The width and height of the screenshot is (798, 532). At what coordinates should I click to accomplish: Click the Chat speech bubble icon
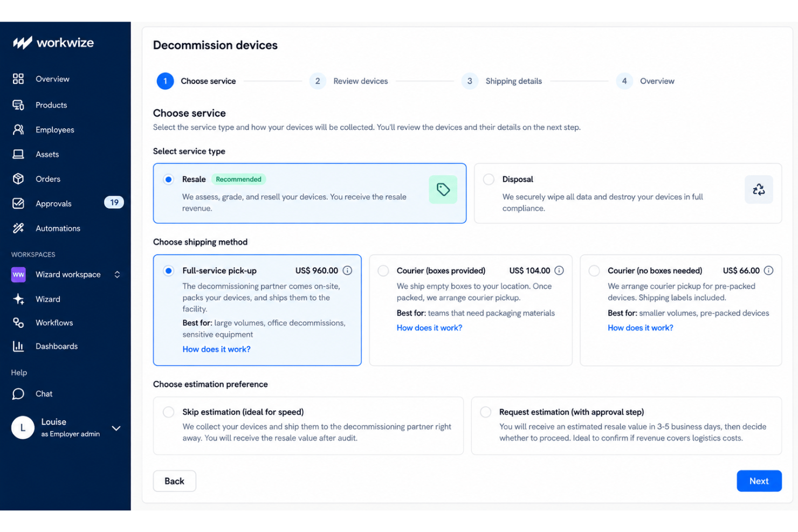coord(18,394)
